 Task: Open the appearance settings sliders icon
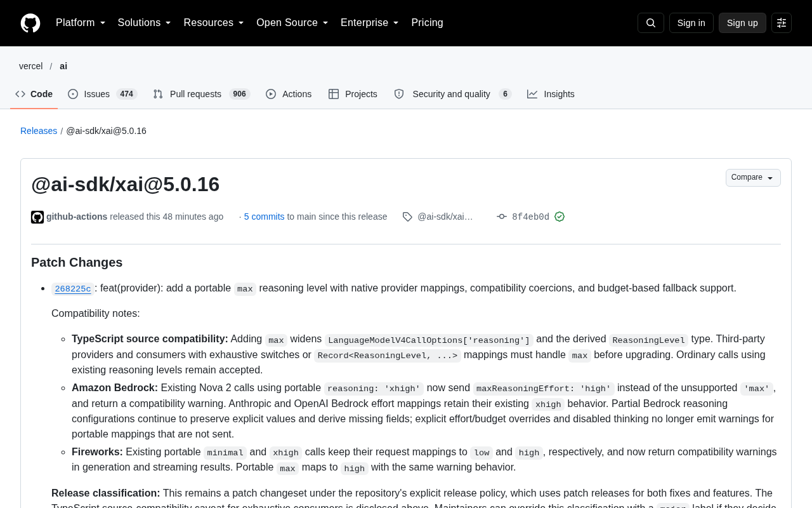click(782, 23)
